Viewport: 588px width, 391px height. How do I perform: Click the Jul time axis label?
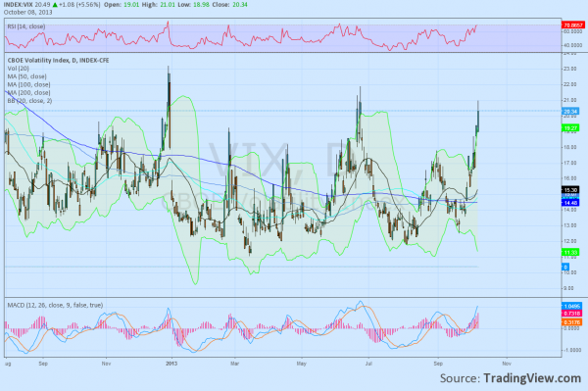click(368, 364)
